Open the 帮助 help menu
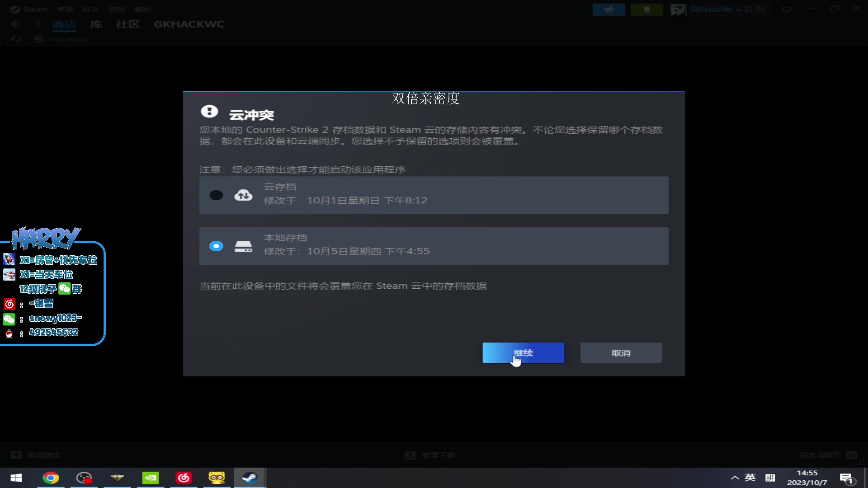Viewport: 868px width, 488px height. click(142, 9)
